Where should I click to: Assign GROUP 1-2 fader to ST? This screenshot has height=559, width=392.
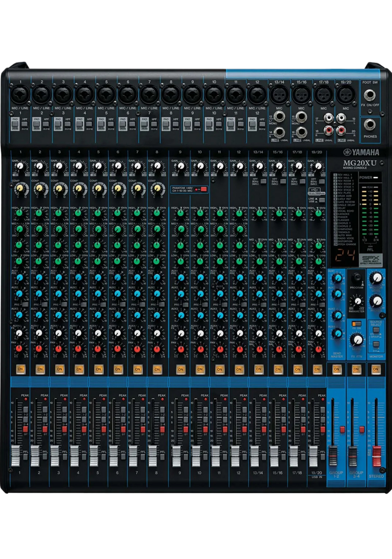click(x=342, y=429)
